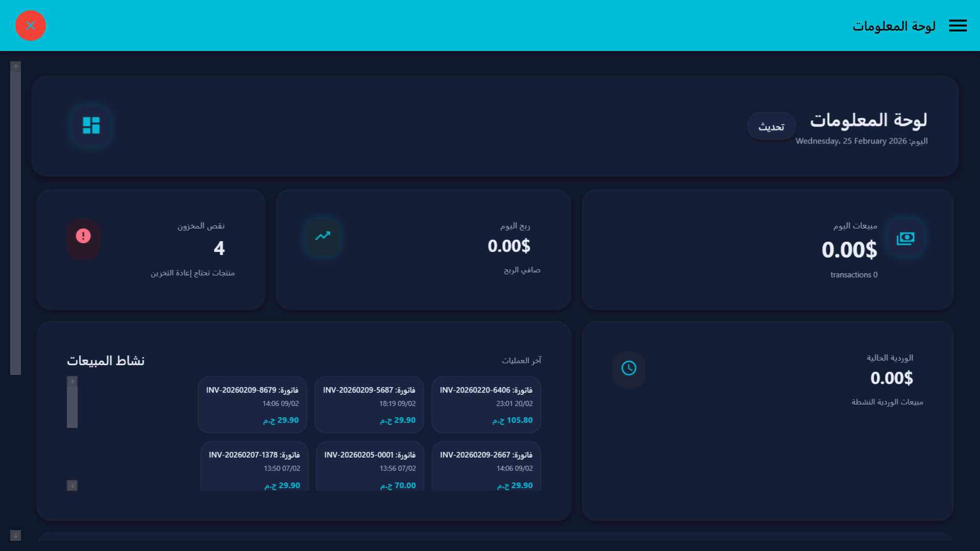The height and width of the screenshot is (551, 980).
Task: Click the red close icon in the header
Action: pyautogui.click(x=31, y=26)
